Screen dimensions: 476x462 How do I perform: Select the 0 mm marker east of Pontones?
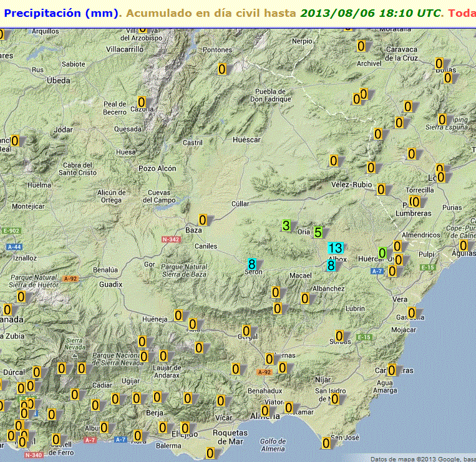coord(222,69)
